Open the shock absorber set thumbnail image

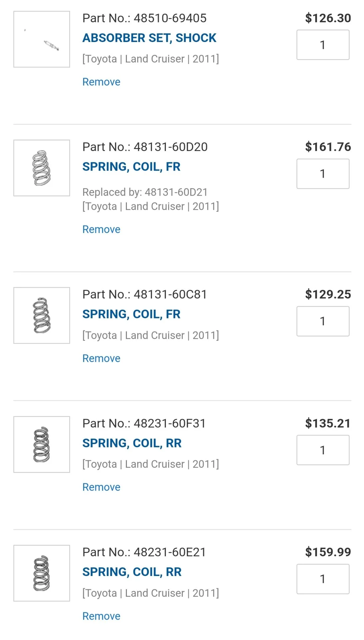[x=42, y=39]
